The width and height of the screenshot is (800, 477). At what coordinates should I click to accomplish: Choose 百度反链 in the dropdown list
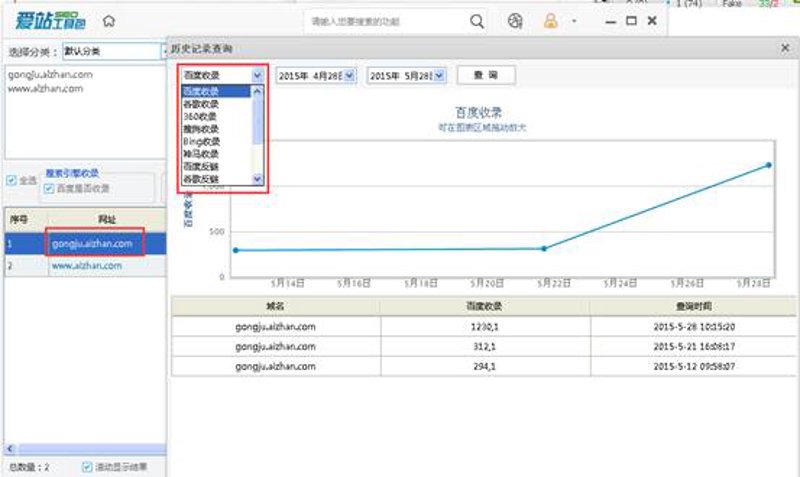[216, 167]
